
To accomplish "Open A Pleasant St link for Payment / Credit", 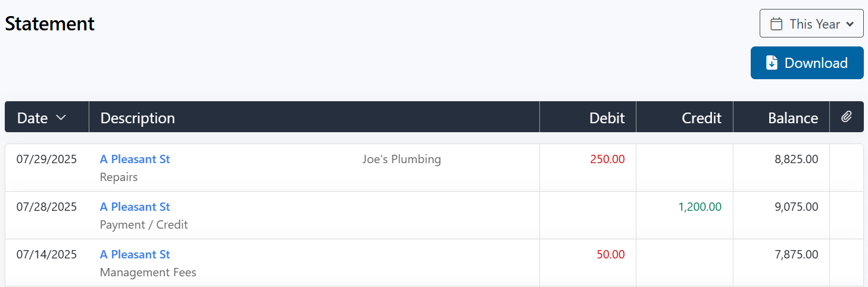I will click(x=135, y=207).
